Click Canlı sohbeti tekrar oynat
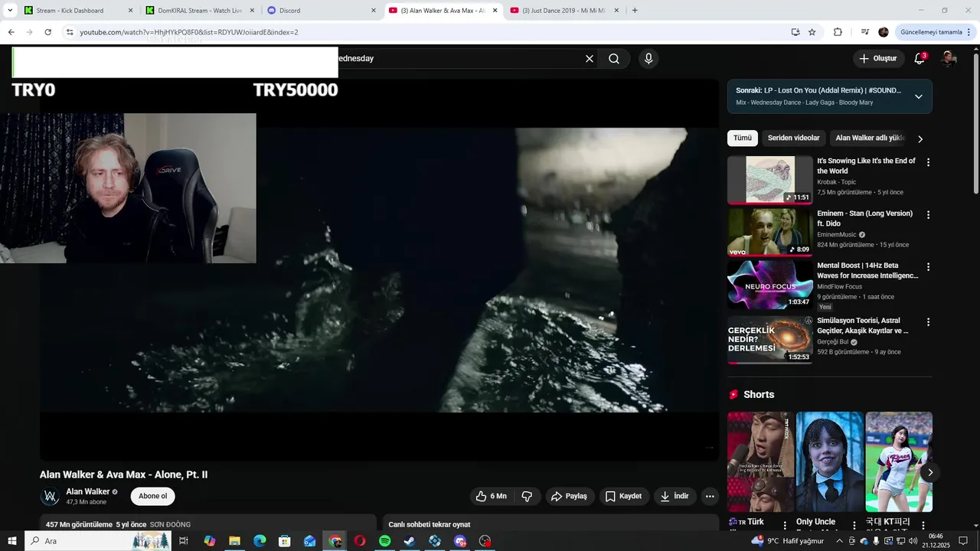980x551 pixels. click(429, 524)
